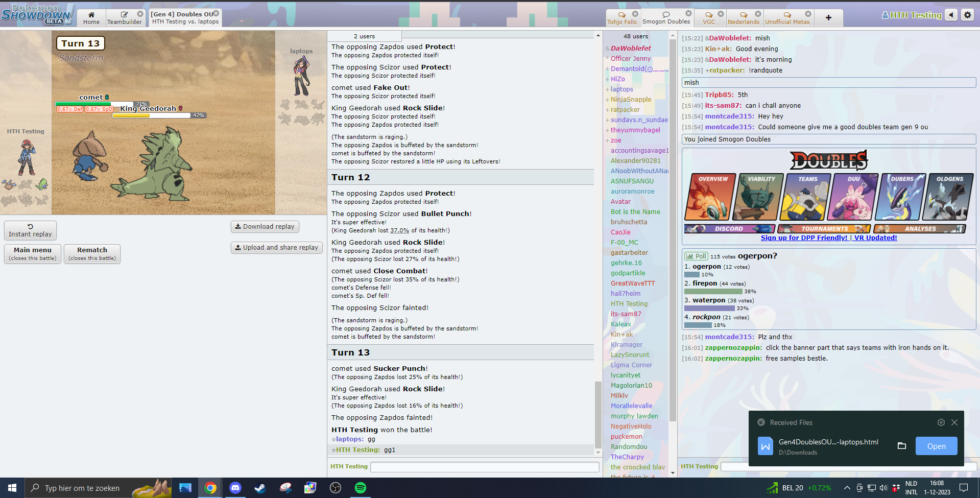Launch Spotify from the taskbar
Image resolution: width=980 pixels, height=498 pixels.
coord(361,488)
